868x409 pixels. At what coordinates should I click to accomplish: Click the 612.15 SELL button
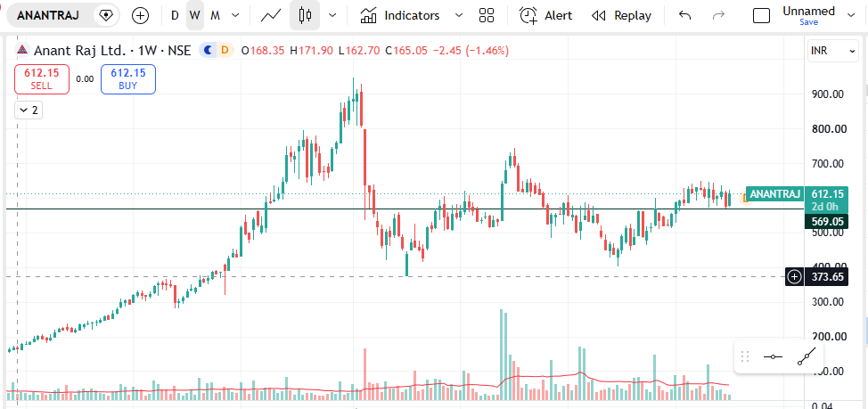coord(42,79)
